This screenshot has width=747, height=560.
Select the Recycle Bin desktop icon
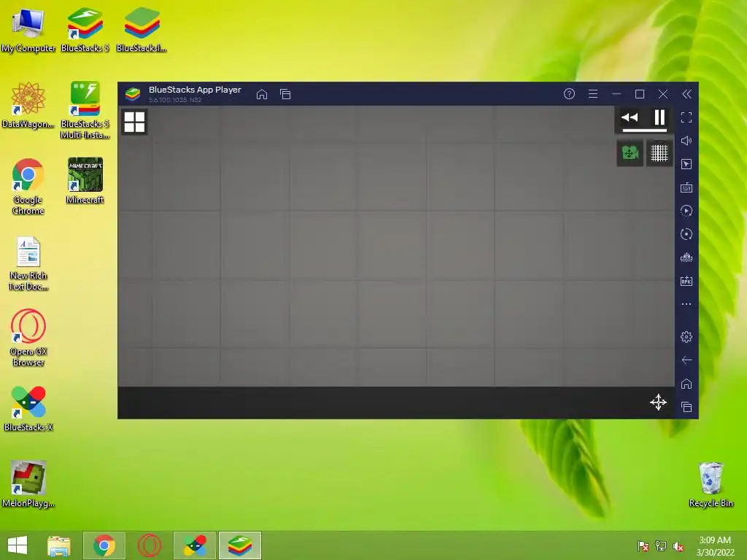[x=711, y=484]
